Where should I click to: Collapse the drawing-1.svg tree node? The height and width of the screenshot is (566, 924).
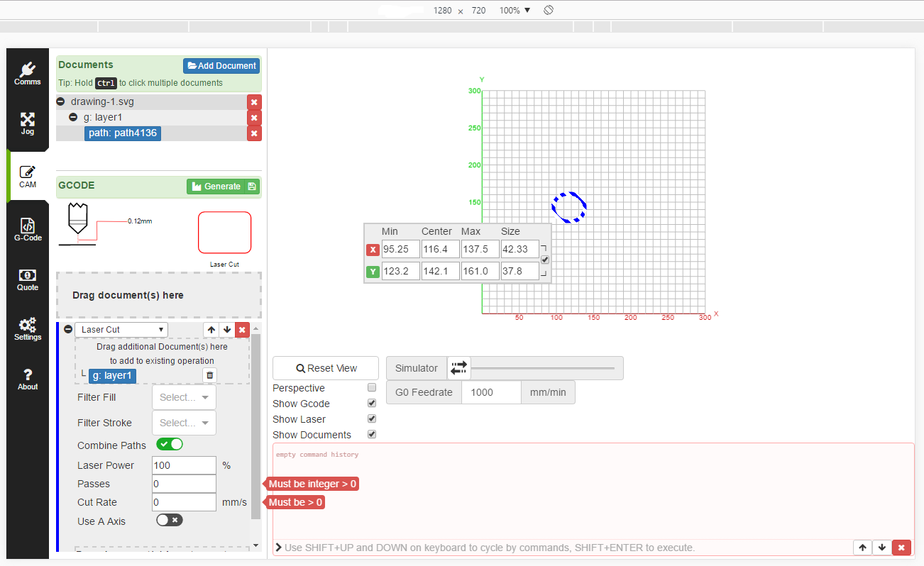coord(61,102)
